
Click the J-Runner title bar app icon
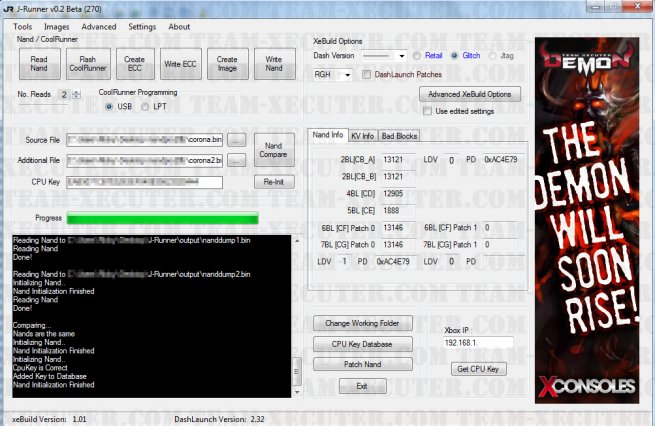[x=9, y=8]
